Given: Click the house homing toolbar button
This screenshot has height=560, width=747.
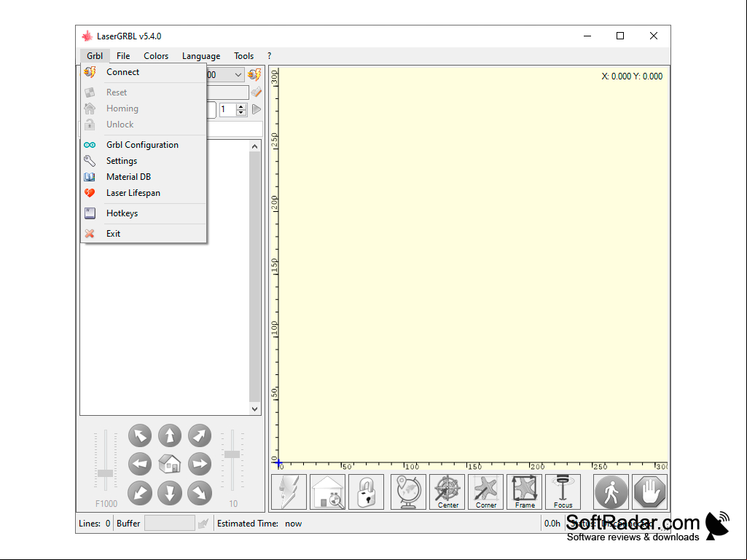Looking at the screenshot, I should (327, 492).
